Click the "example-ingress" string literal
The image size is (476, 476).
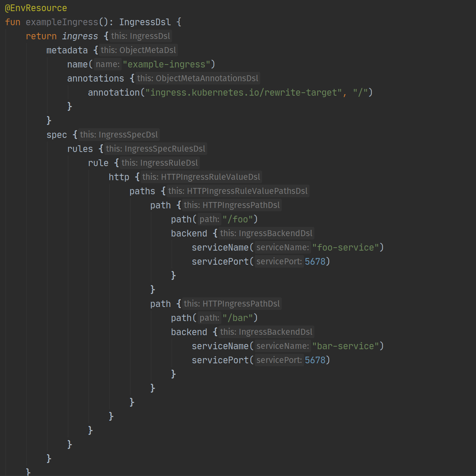coord(166,65)
